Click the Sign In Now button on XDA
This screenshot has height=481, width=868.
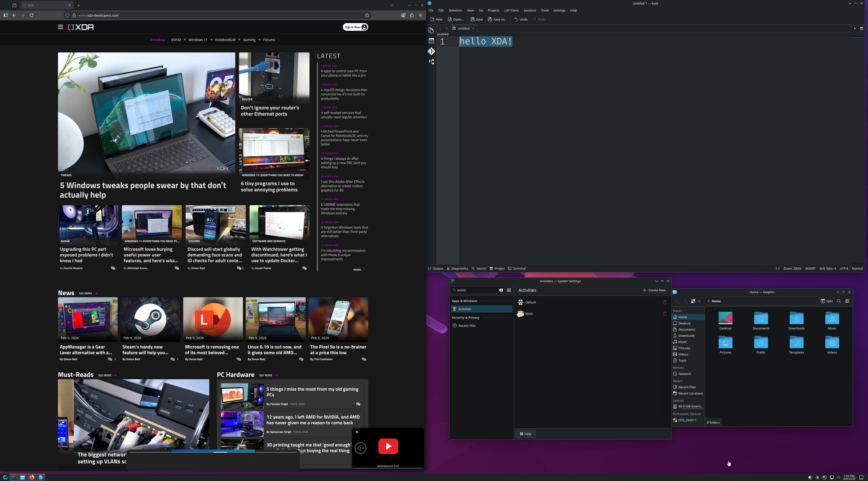pyautogui.click(x=355, y=27)
